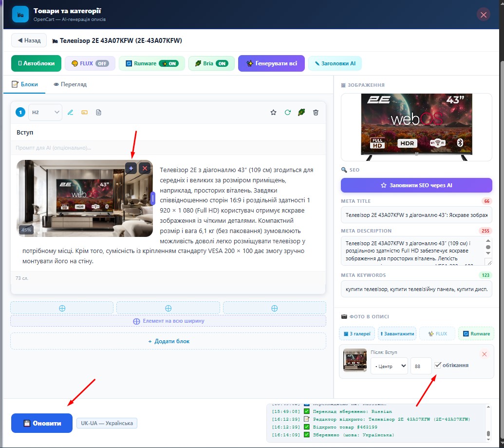Click the small photo thumbnail in Фото в описі
Viewport: 504px width, 448px height.
pyautogui.click(x=355, y=360)
